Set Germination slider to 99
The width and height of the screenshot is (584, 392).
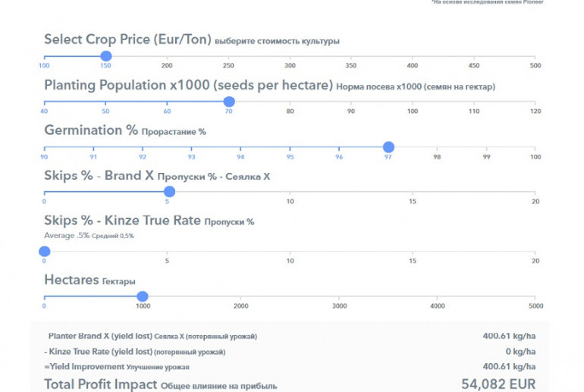[x=486, y=147]
